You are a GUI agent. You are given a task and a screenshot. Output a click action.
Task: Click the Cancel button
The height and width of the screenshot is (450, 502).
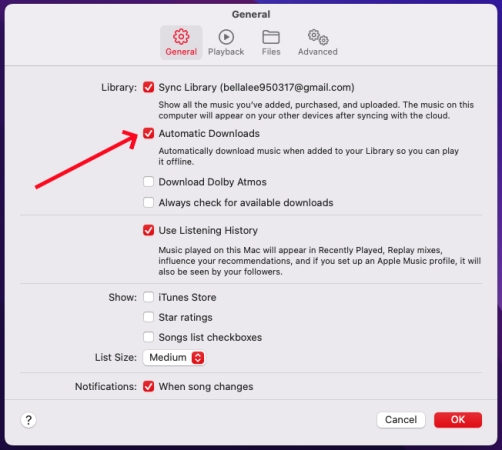(401, 420)
